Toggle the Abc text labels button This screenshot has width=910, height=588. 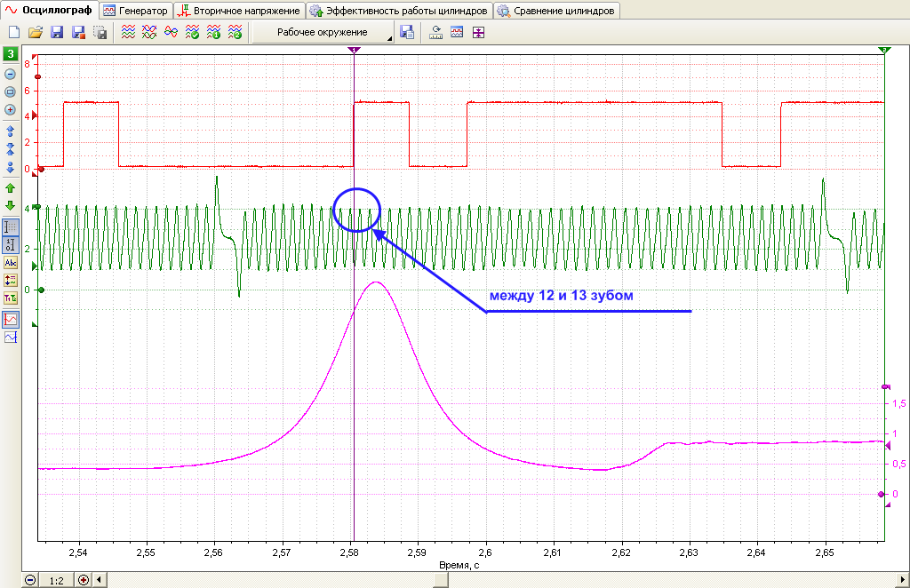point(11,263)
